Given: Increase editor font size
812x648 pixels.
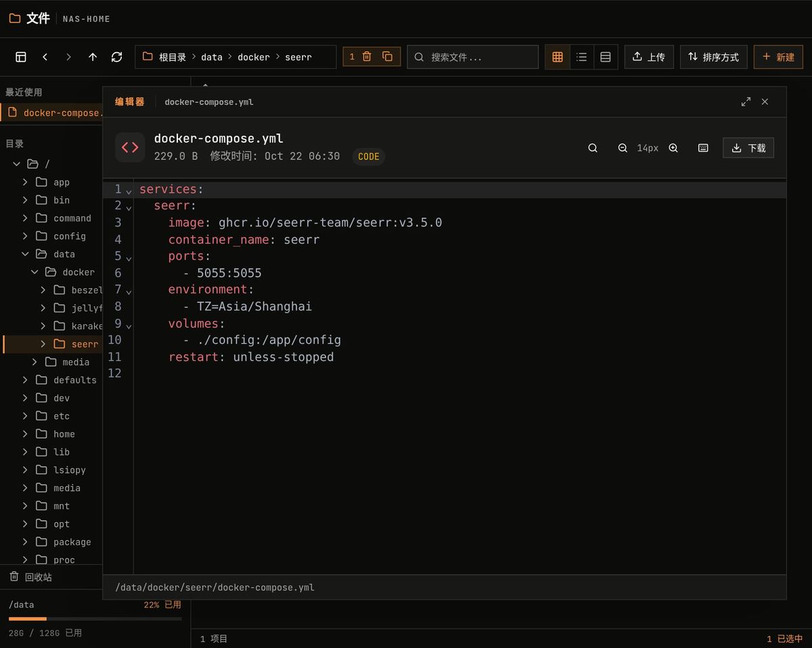Looking at the screenshot, I should tap(673, 148).
